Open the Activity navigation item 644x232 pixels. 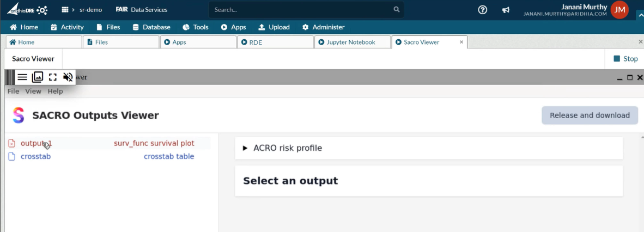tap(68, 27)
